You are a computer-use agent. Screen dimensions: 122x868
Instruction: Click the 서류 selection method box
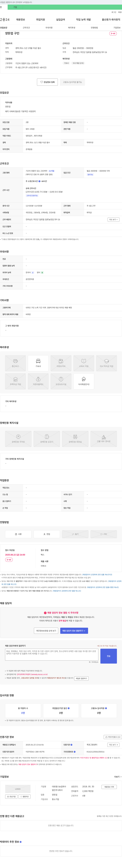click(18, 534)
